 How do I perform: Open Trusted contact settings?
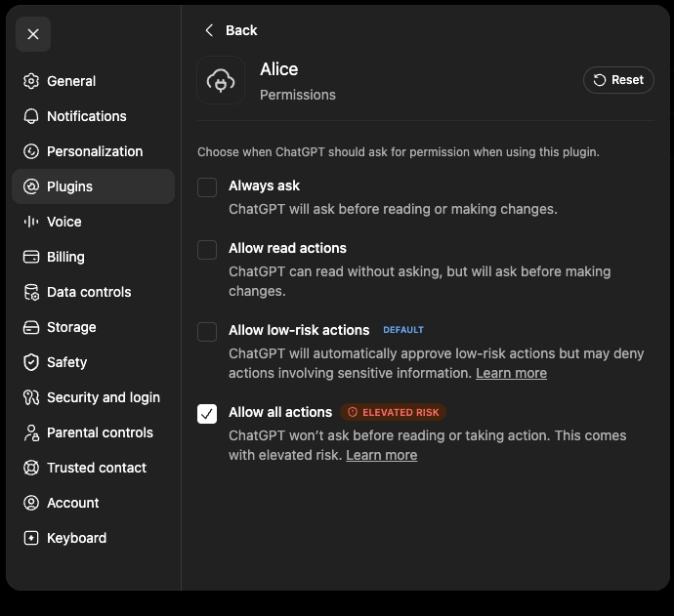point(93,468)
